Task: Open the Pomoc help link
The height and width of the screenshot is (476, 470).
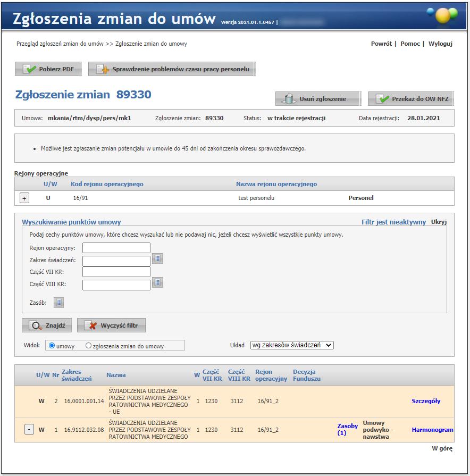Action: (x=410, y=44)
